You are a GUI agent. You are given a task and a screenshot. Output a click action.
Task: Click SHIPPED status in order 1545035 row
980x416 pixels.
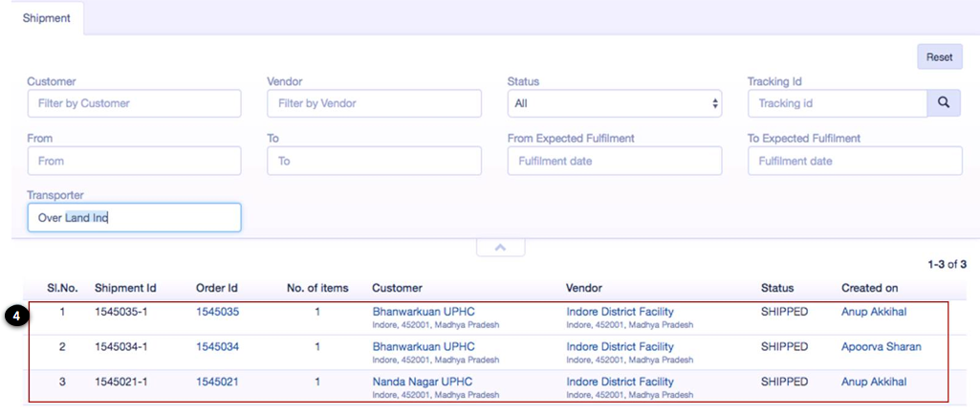click(x=784, y=312)
